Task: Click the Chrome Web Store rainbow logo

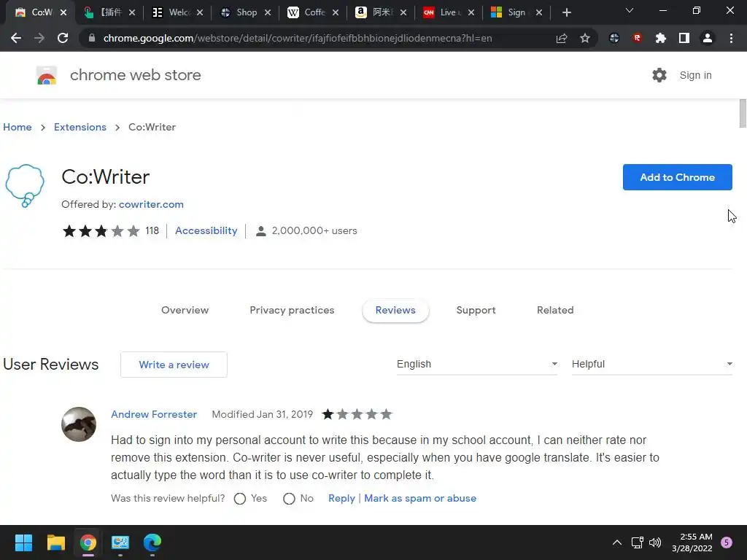Action: pos(47,75)
